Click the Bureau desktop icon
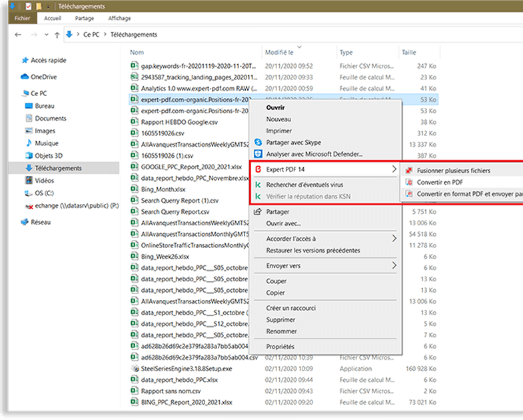 tap(29, 106)
